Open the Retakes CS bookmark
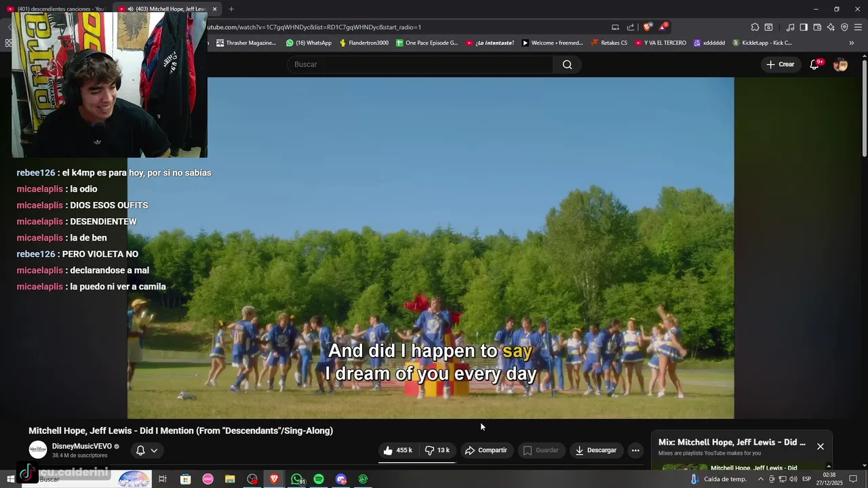 pyautogui.click(x=609, y=43)
